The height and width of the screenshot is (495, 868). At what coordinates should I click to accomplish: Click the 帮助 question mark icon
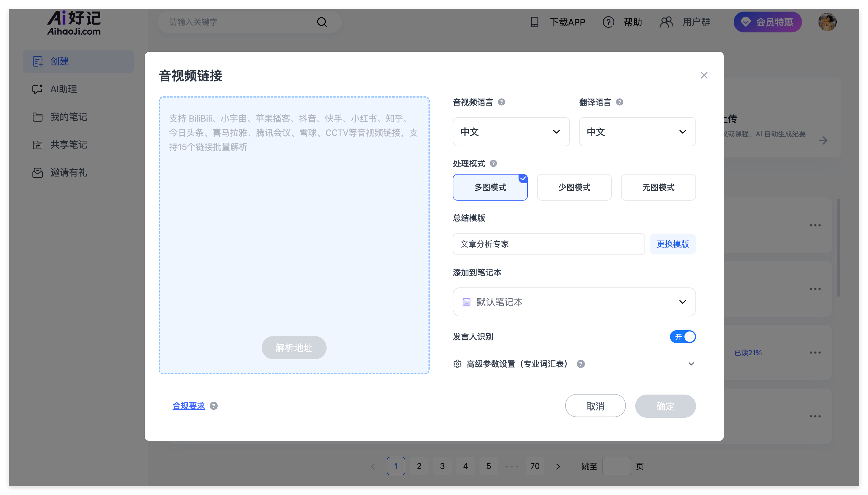608,22
